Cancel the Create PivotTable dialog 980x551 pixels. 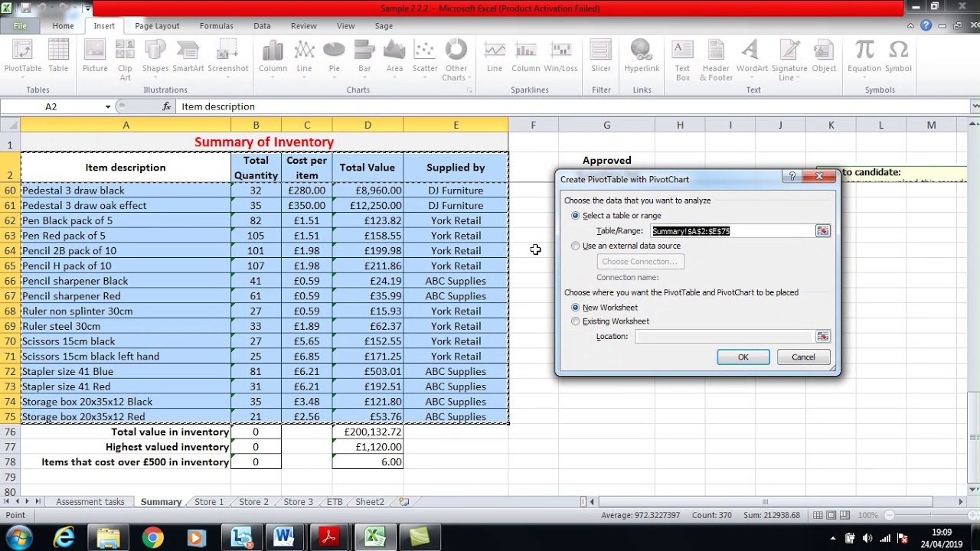[x=803, y=357]
